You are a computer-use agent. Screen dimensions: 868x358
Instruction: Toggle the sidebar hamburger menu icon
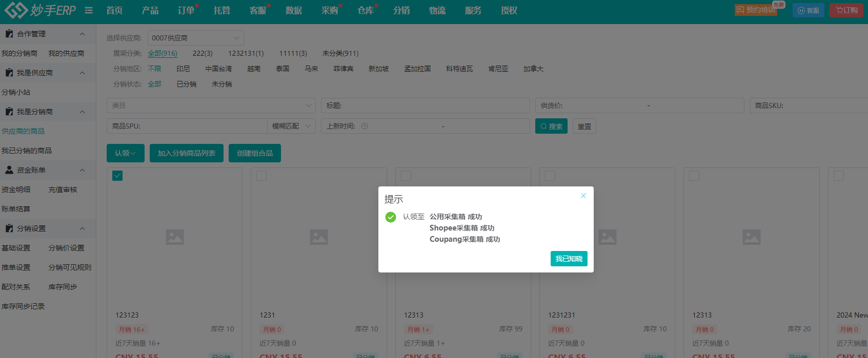(x=89, y=10)
